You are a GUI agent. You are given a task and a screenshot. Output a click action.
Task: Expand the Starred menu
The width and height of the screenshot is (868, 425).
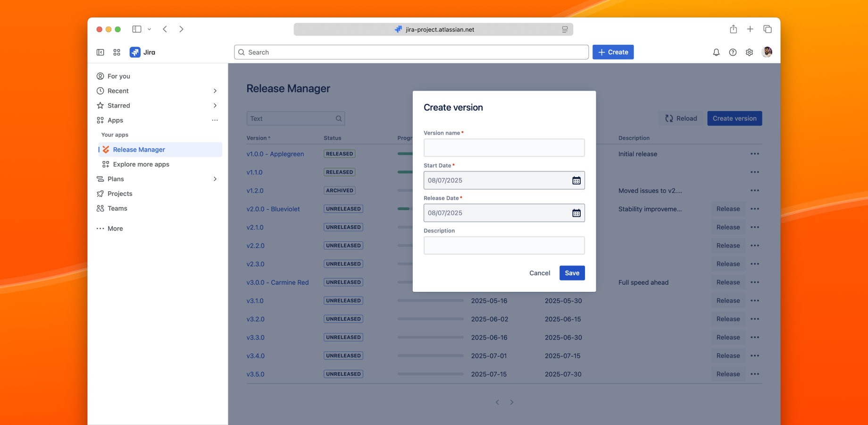pyautogui.click(x=215, y=105)
